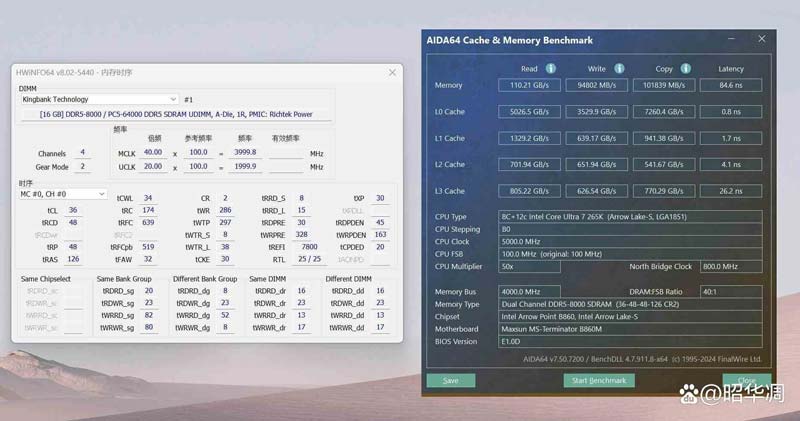This screenshot has height=421, width=800.
Task: Click the CPU Stepping value B0
Action: click(x=630, y=229)
